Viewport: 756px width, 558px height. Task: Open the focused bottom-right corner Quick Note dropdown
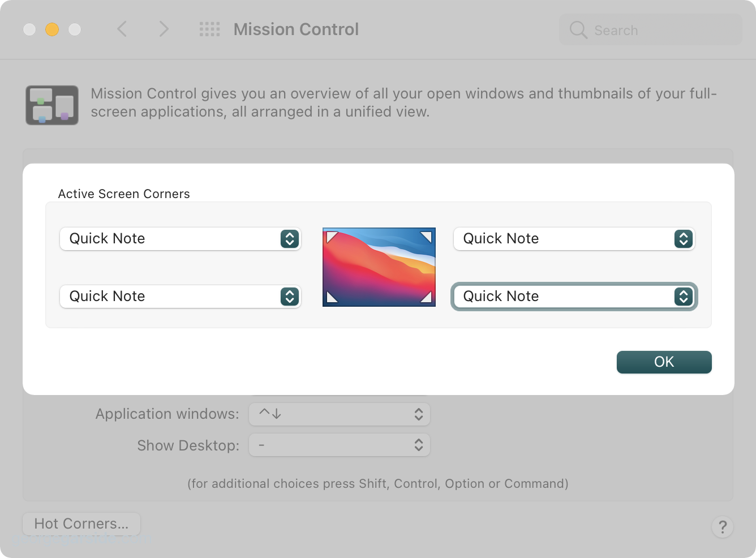[574, 297]
